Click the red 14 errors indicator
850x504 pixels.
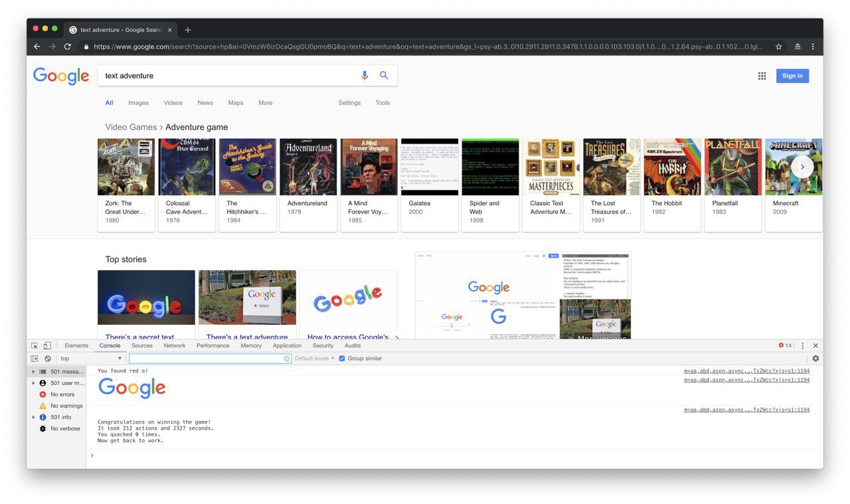click(785, 345)
